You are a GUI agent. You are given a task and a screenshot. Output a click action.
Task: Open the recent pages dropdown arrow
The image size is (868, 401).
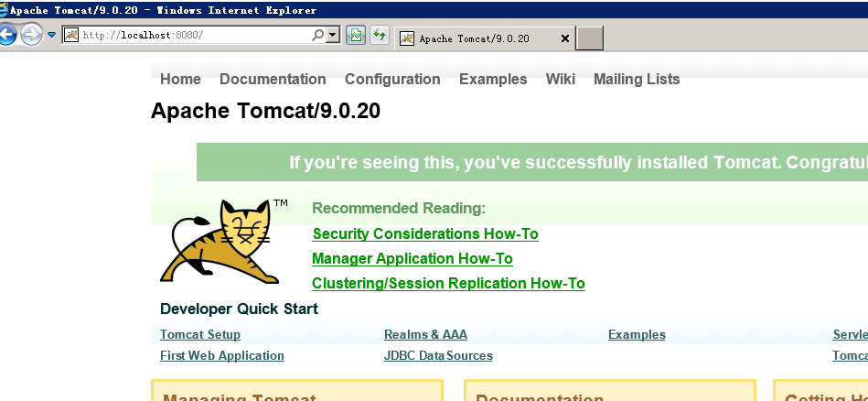(51, 35)
